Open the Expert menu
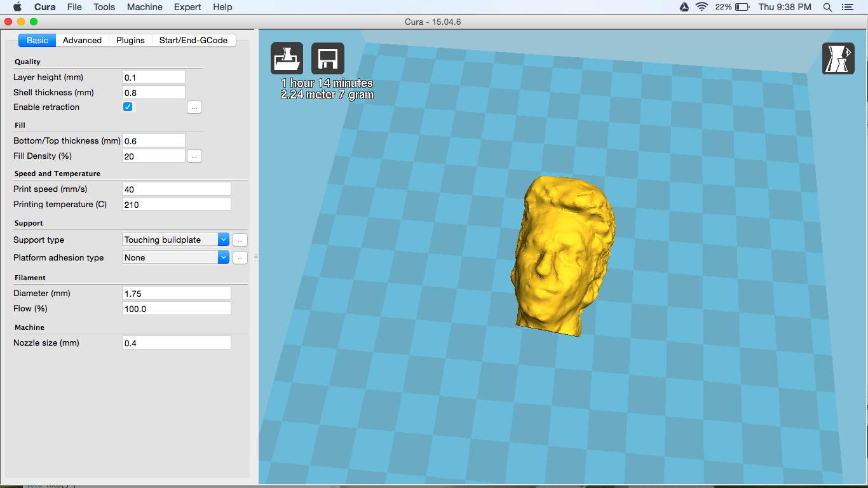868x488 pixels. point(187,7)
